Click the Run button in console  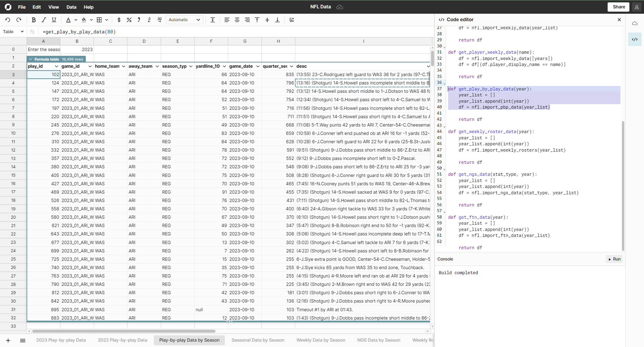tap(614, 259)
